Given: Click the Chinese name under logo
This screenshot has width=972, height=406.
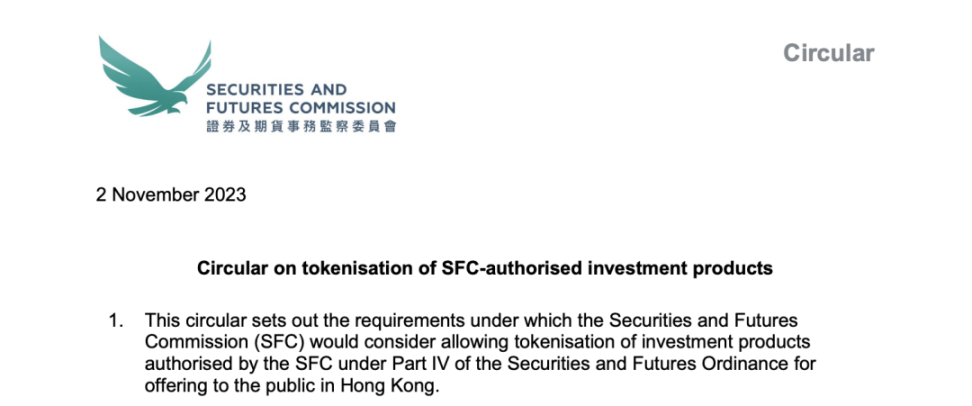Looking at the screenshot, I should [301, 126].
